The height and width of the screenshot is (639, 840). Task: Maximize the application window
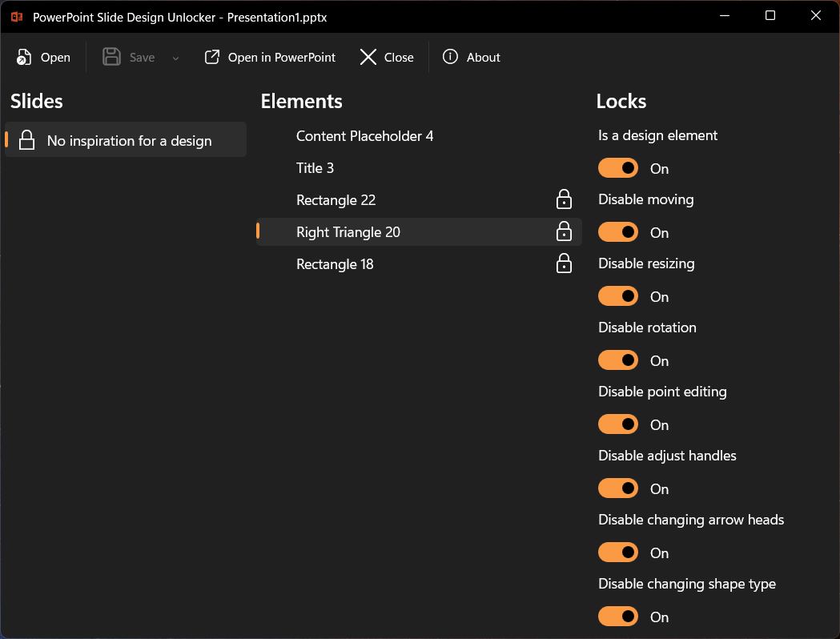770,16
